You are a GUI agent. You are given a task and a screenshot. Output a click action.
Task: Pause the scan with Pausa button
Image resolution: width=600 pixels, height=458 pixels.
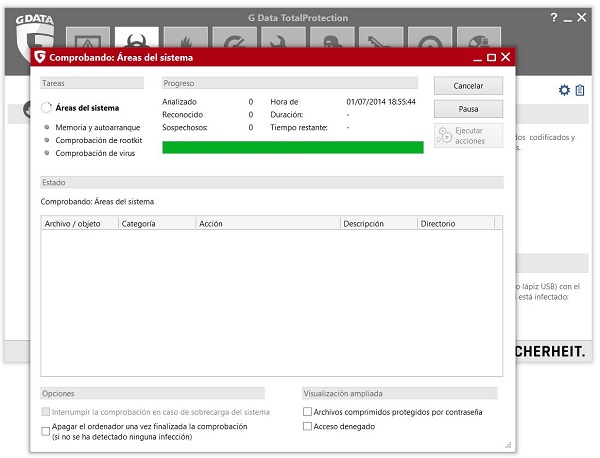(x=468, y=109)
